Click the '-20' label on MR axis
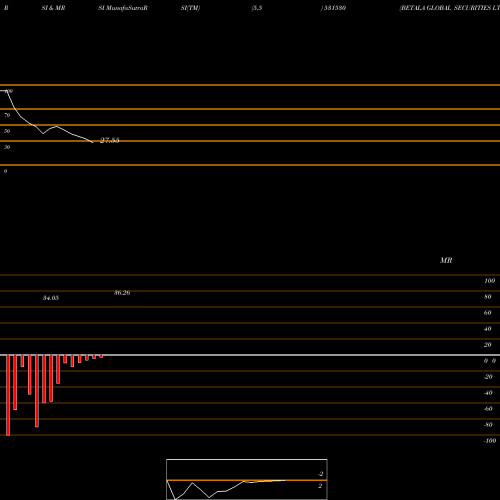Viewport: 500px width, 500px height. coord(488,377)
